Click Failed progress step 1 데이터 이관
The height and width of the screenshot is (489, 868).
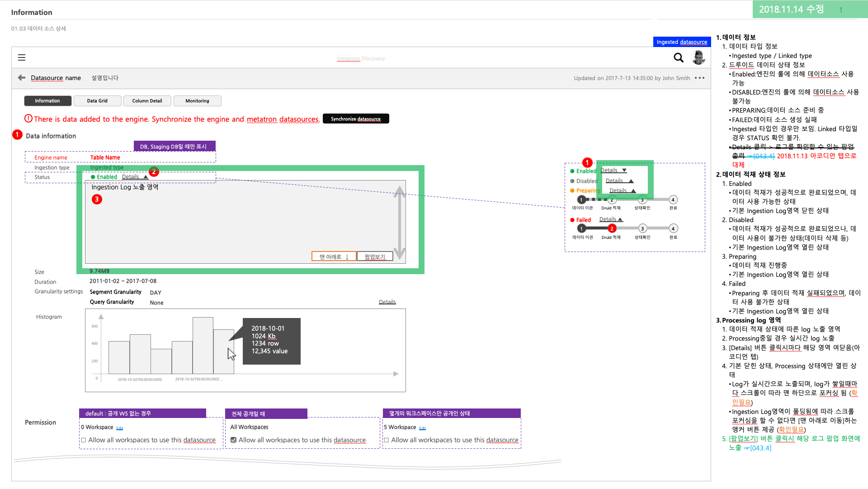[582, 228]
